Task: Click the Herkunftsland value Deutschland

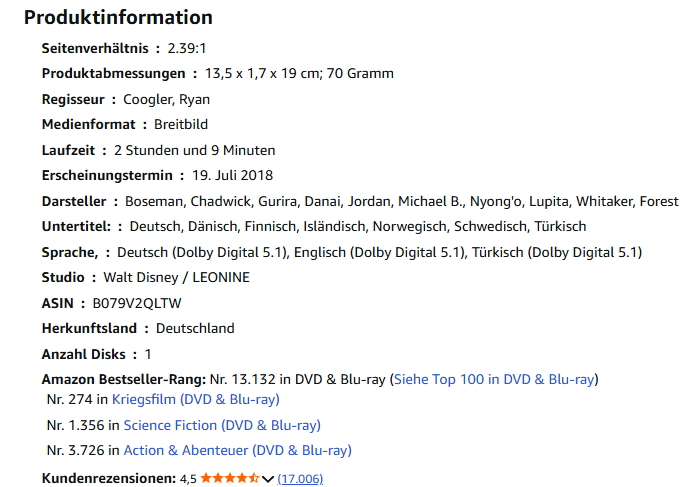Action: [x=195, y=328]
